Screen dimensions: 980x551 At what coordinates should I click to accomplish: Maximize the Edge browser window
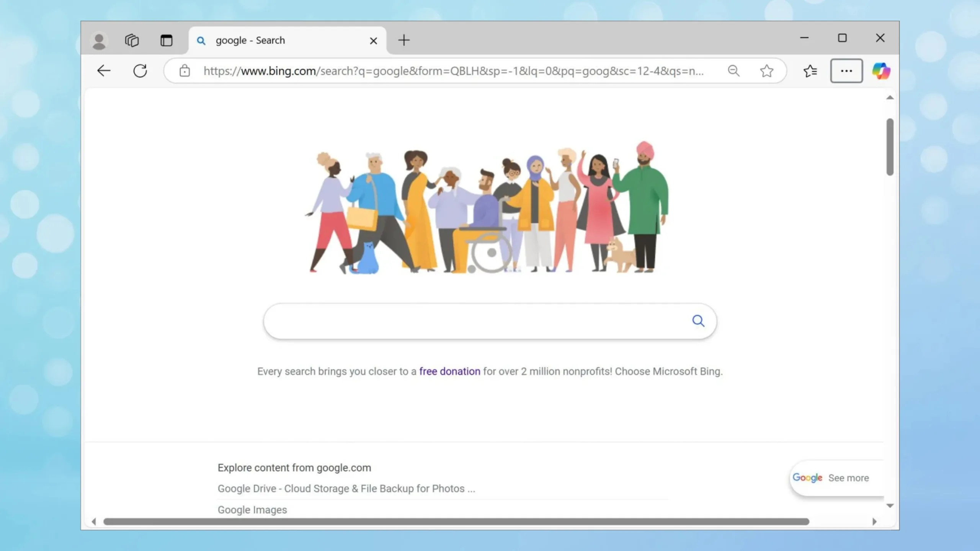[842, 38]
